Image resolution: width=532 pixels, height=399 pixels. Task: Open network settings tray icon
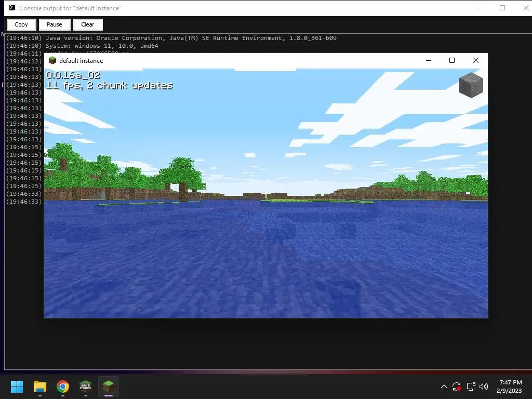[471, 387]
